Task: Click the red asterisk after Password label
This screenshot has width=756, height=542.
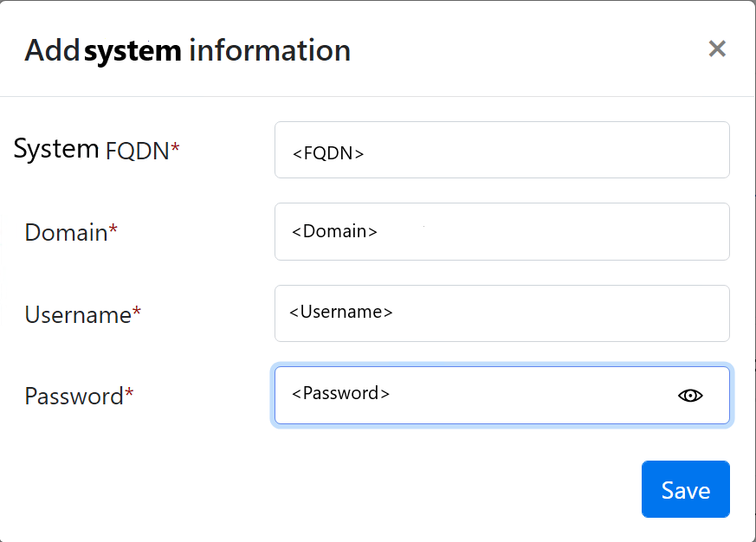Action: (129, 395)
